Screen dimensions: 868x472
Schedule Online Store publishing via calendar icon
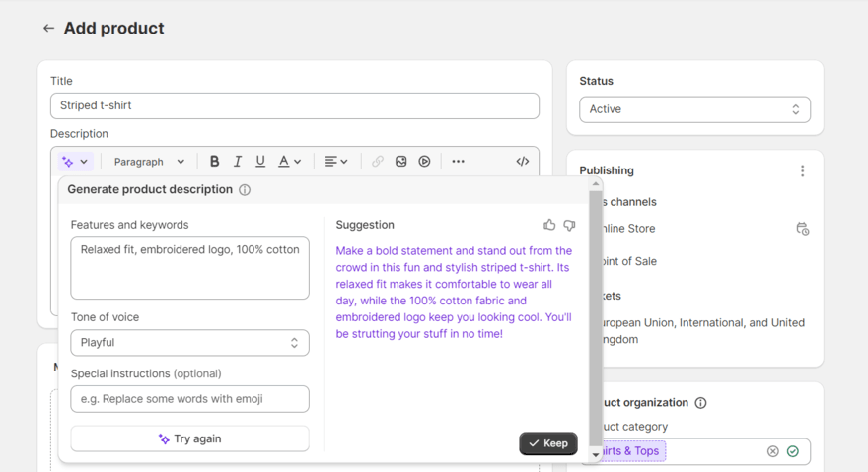coord(802,229)
